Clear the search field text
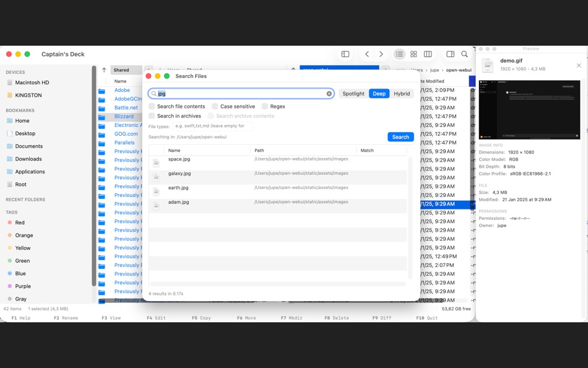 [329, 94]
